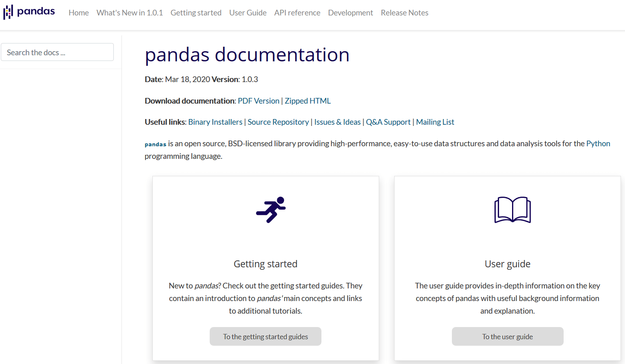Click the running person Getting started icon
The width and height of the screenshot is (625, 364).
click(x=271, y=210)
